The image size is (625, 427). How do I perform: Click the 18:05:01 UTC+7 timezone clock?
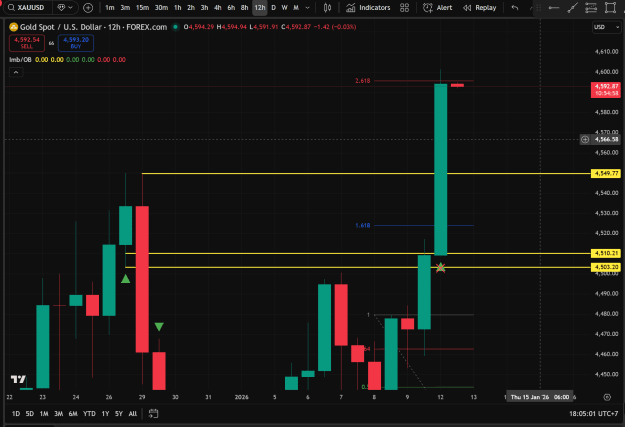pos(594,414)
